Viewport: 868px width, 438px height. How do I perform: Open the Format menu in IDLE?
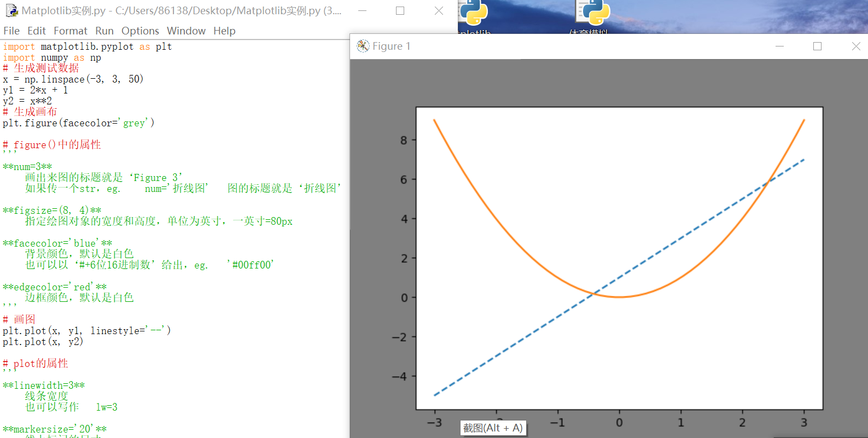pyautogui.click(x=71, y=31)
